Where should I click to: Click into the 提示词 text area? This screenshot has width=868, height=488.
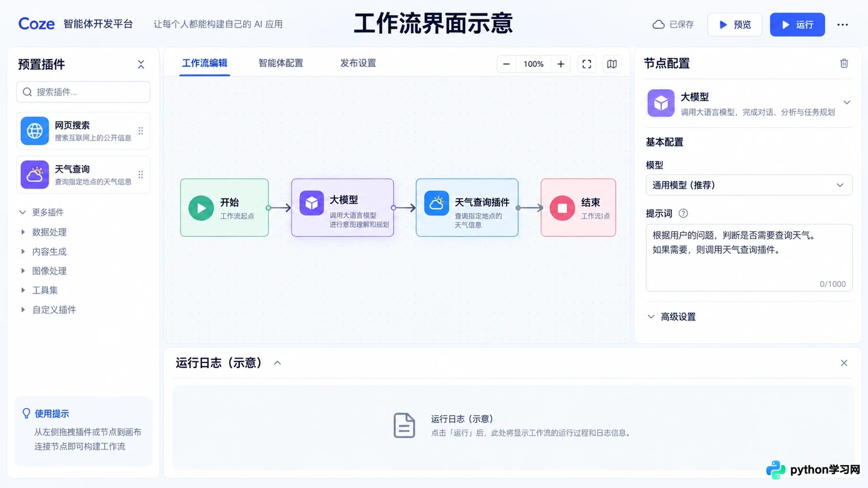(749, 258)
